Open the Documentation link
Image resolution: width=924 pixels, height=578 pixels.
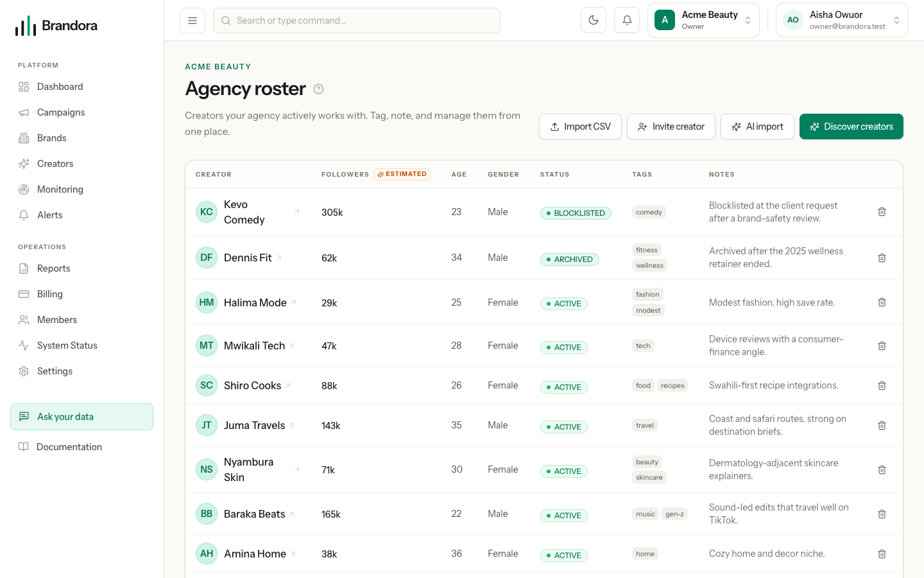(x=81, y=447)
